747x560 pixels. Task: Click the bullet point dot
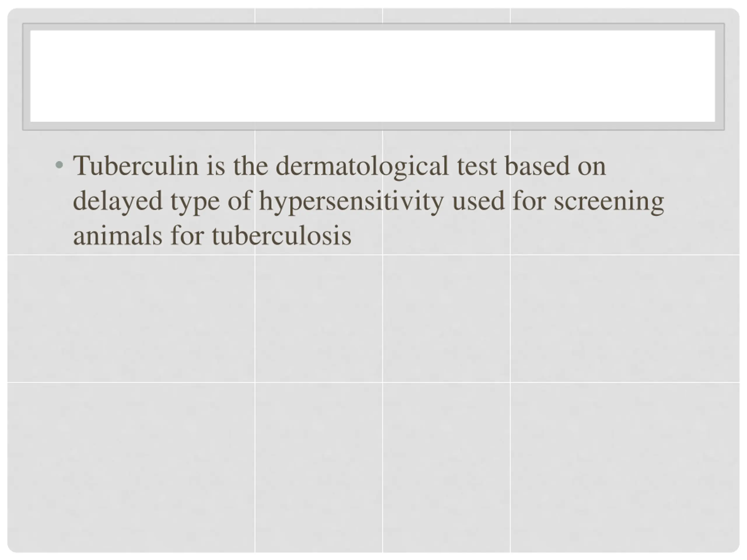pyautogui.click(x=60, y=165)
